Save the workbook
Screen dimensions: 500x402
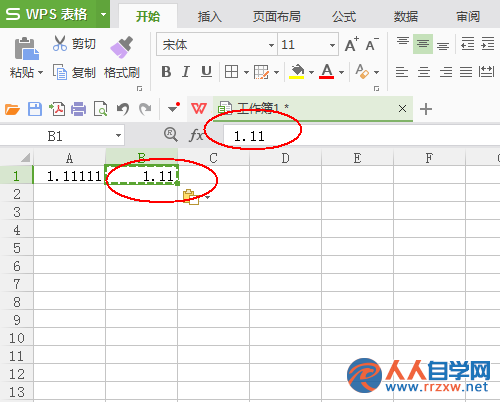pos(35,109)
